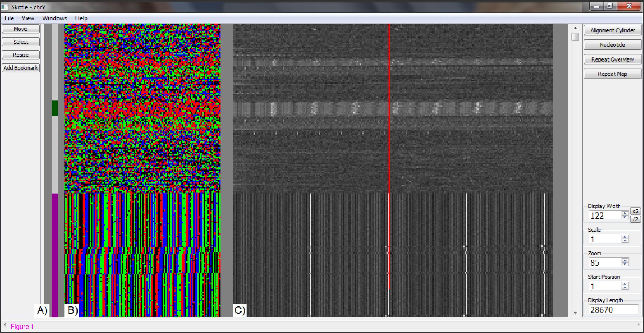The width and height of the screenshot is (644, 333).
Task: Open the Alignment Cylinder view
Action: pos(613,30)
